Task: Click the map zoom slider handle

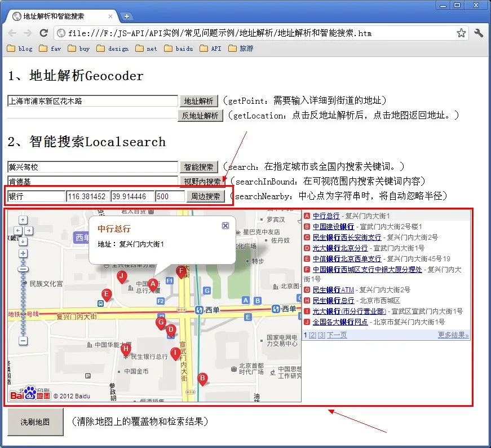Action: tap(23, 270)
